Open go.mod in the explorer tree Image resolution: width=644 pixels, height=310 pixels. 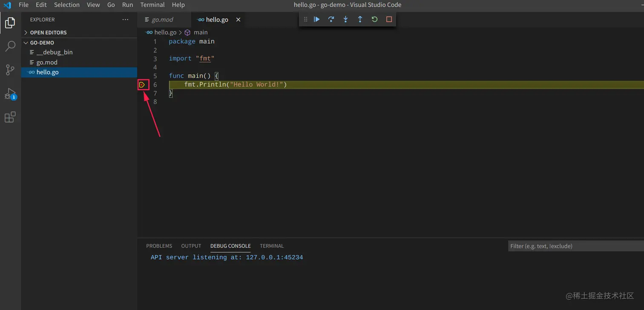click(x=79, y=62)
